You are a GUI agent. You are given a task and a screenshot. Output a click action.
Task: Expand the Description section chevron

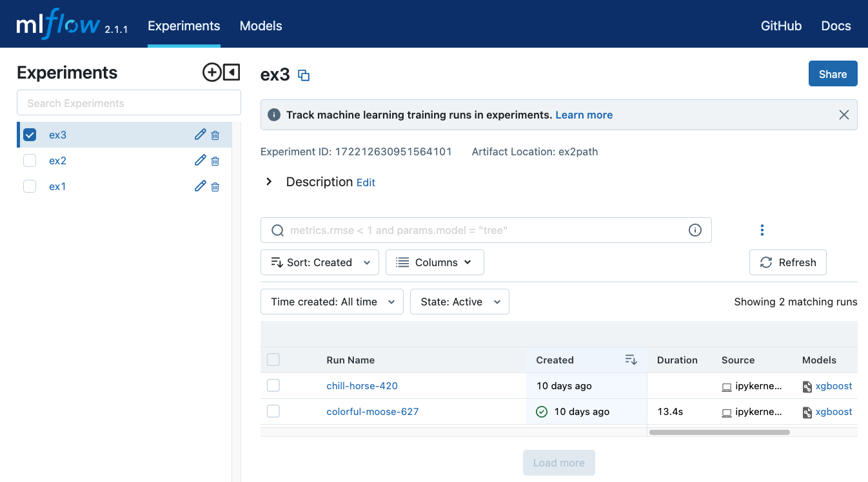click(270, 182)
